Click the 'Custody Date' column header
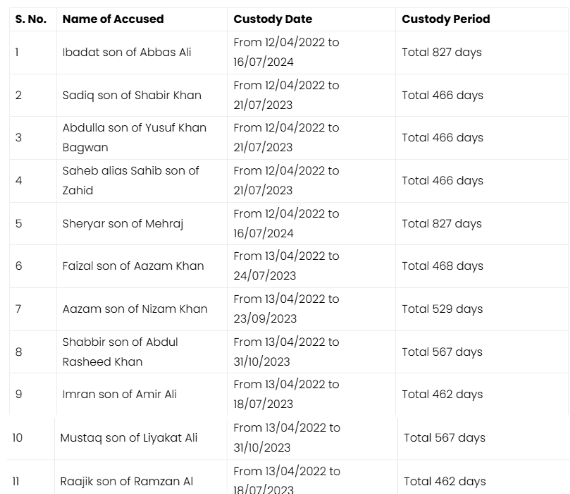 (x=273, y=19)
